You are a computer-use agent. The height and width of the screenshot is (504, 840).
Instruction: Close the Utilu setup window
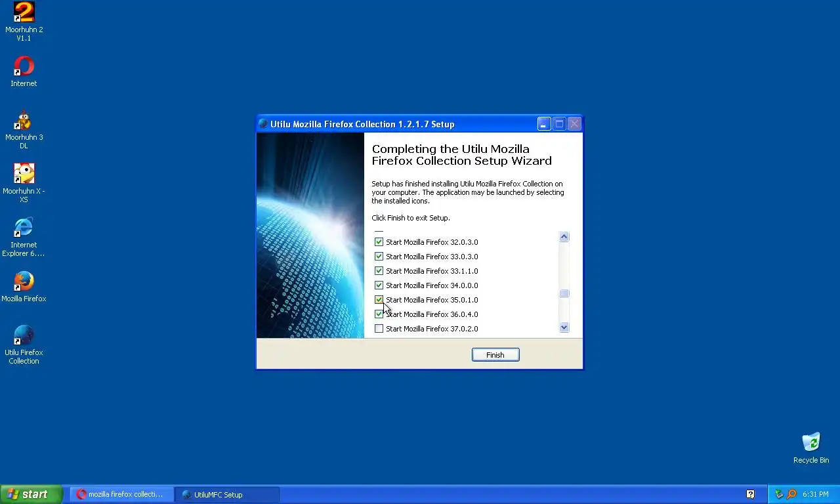click(x=574, y=124)
